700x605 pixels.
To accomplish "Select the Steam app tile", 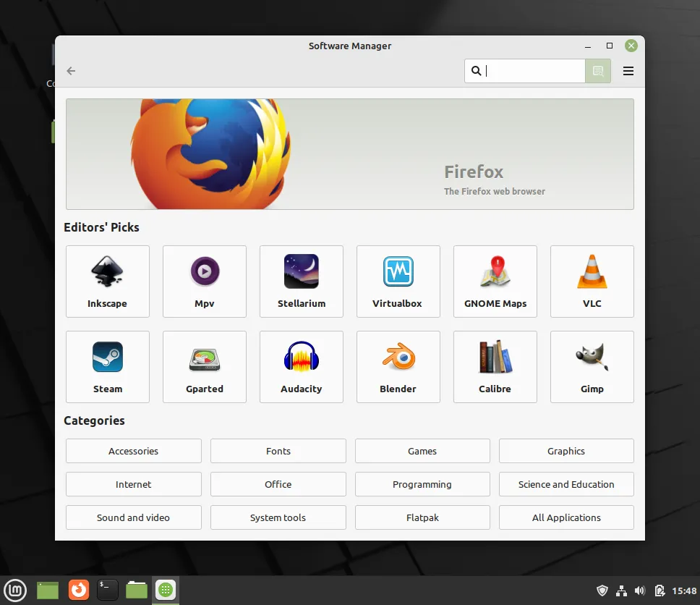I will click(x=108, y=367).
